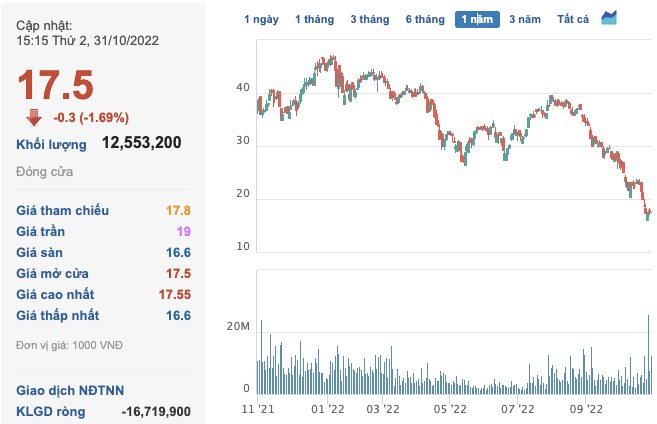Click the Giá tham chiếu label
The height and width of the screenshot is (424, 657).
click(x=63, y=210)
